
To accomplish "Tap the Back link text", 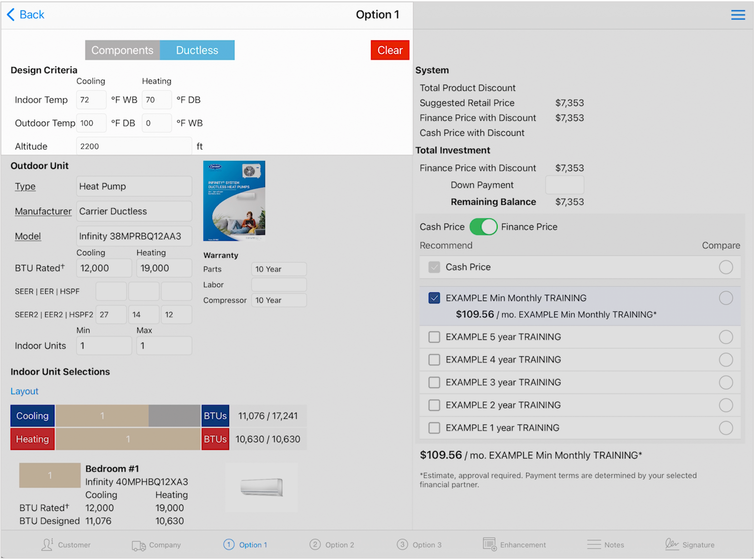I will [x=32, y=14].
